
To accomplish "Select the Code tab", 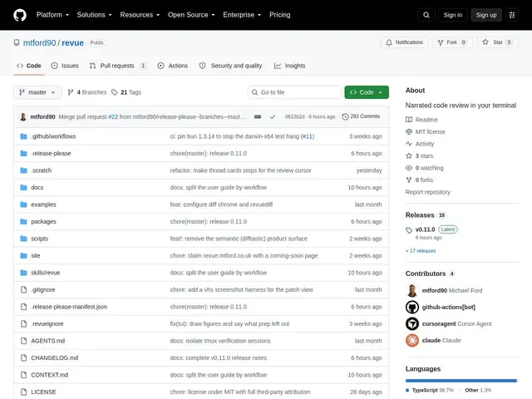I will point(29,66).
